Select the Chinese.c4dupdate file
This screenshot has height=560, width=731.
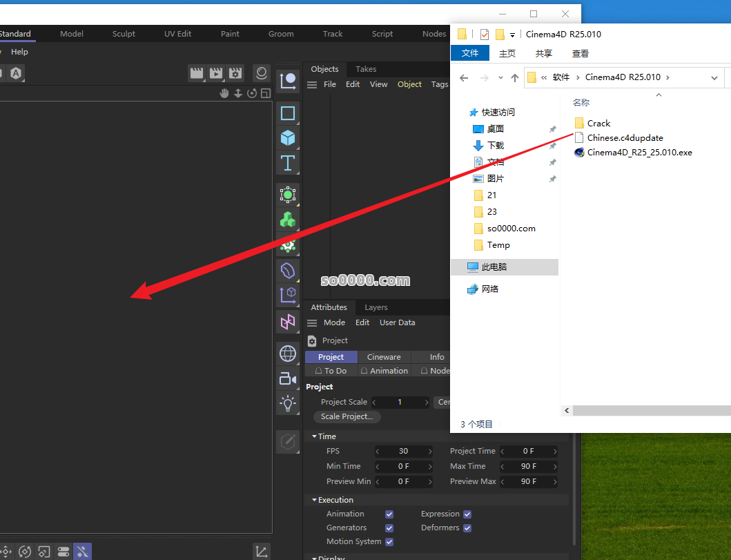pyautogui.click(x=625, y=137)
